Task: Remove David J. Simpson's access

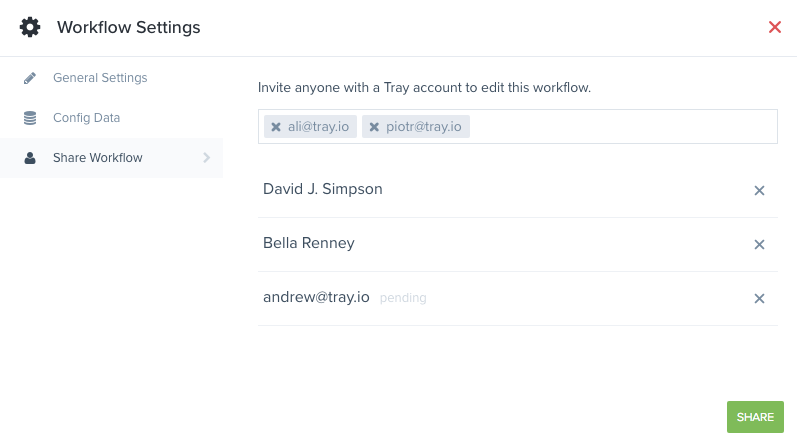Action: pos(759,191)
